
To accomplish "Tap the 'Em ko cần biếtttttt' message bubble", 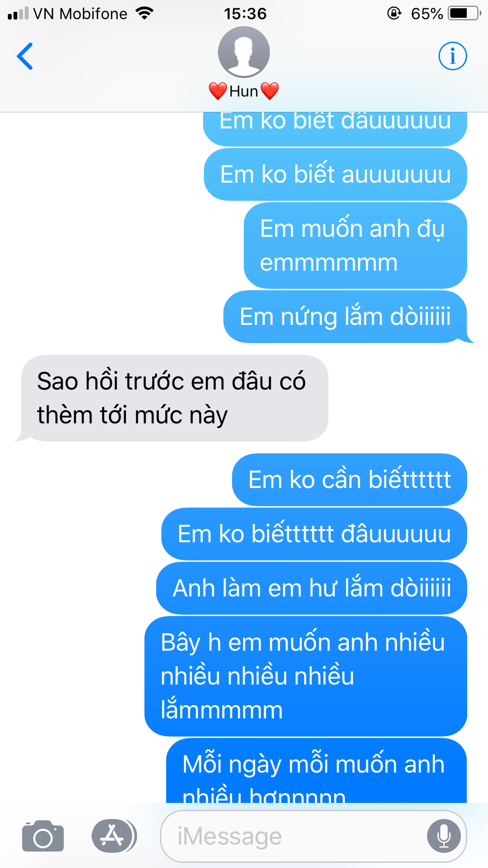I will click(x=350, y=480).
